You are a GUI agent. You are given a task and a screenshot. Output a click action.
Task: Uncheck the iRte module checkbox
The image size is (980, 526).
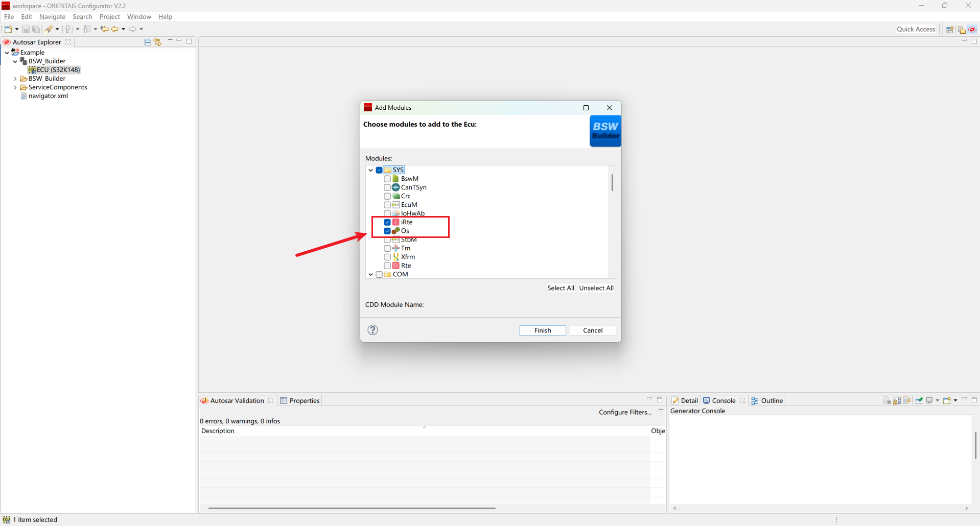point(387,222)
